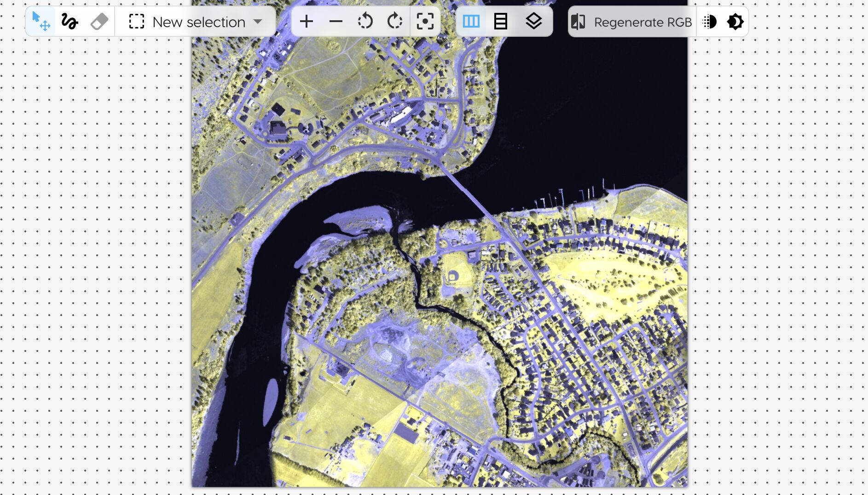Enable the vertical columns layout view

pyautogui.click(x=472, y=21)
